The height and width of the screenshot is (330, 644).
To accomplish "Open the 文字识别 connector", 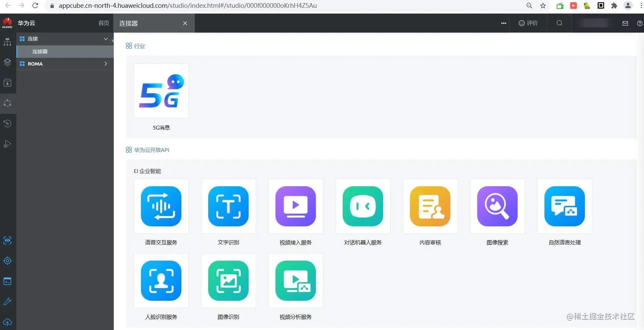I will (228, 206).
